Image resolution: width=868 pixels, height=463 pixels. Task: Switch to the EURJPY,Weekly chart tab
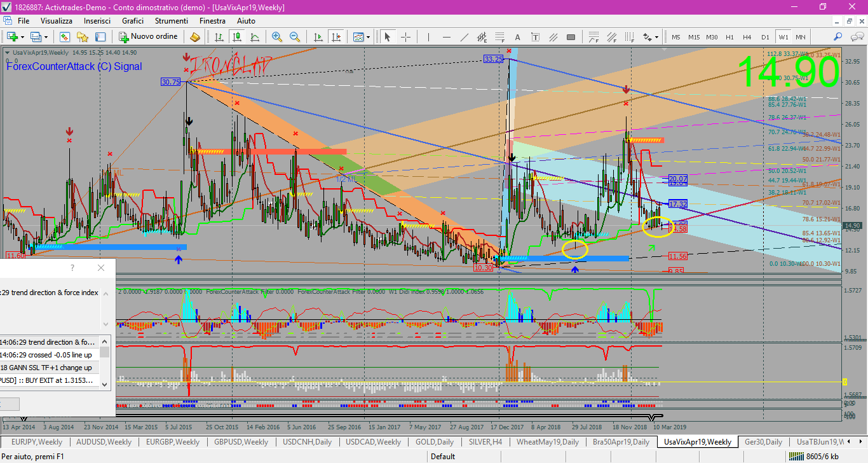click(37, 441)
